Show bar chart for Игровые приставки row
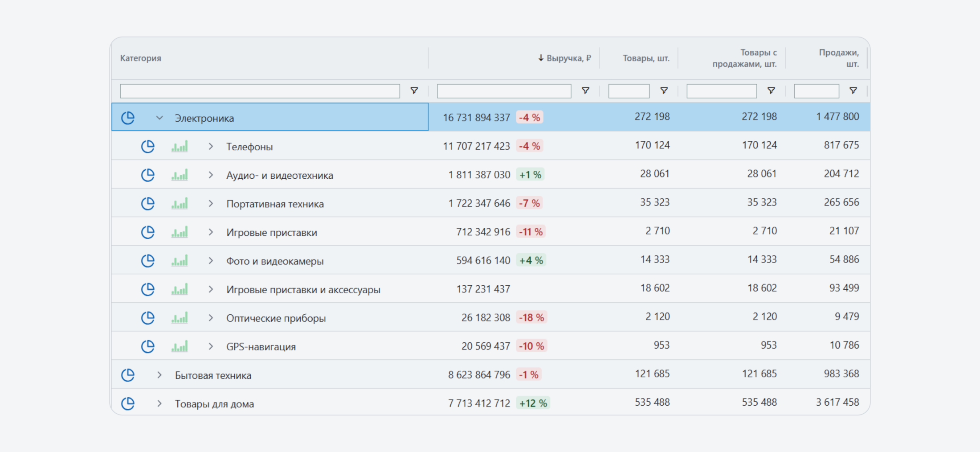This screenshot has height=452, width=980. click(180, 232)
